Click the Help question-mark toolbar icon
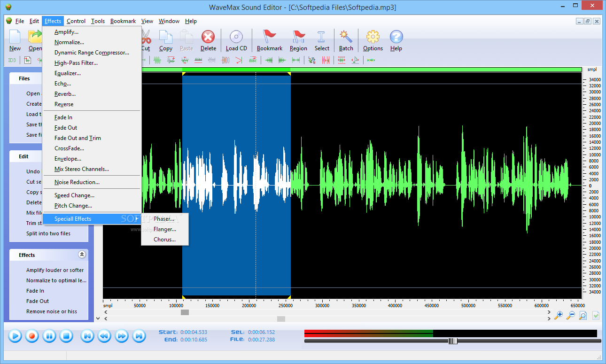This screenshot has width=606, height=364. 396,40
